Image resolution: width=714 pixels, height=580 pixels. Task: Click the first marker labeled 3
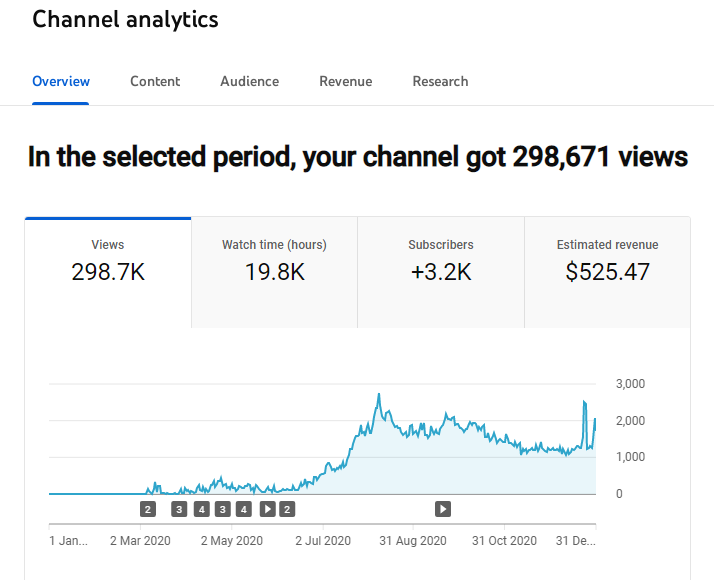coord(179,509)
